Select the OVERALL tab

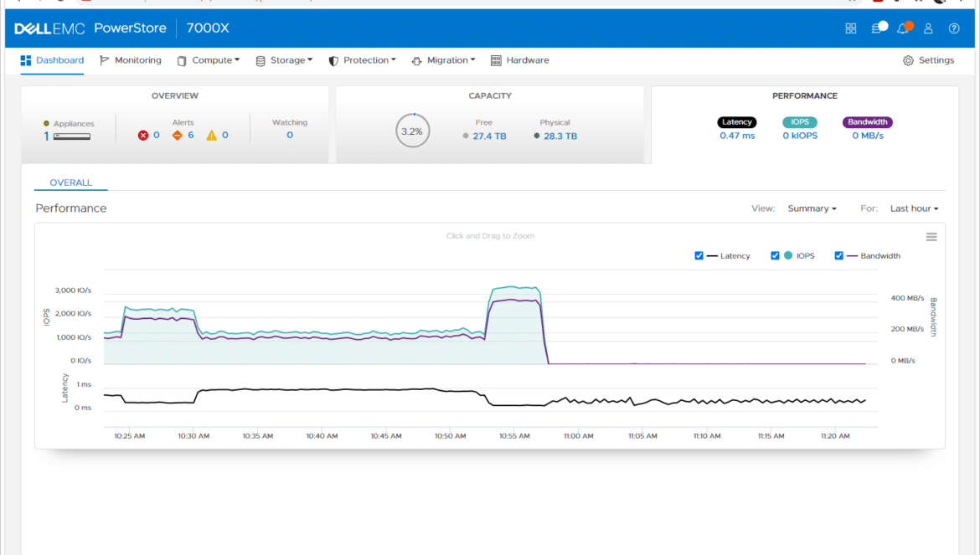(70, 182)
